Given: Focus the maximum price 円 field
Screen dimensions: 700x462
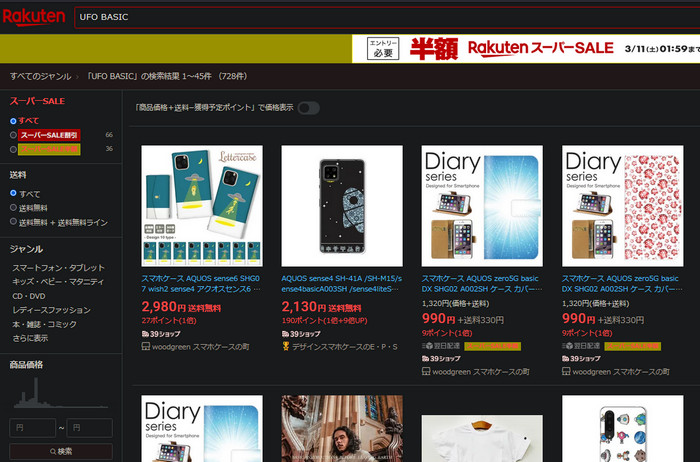Looking at the screenshot, I should coord(89,428).
